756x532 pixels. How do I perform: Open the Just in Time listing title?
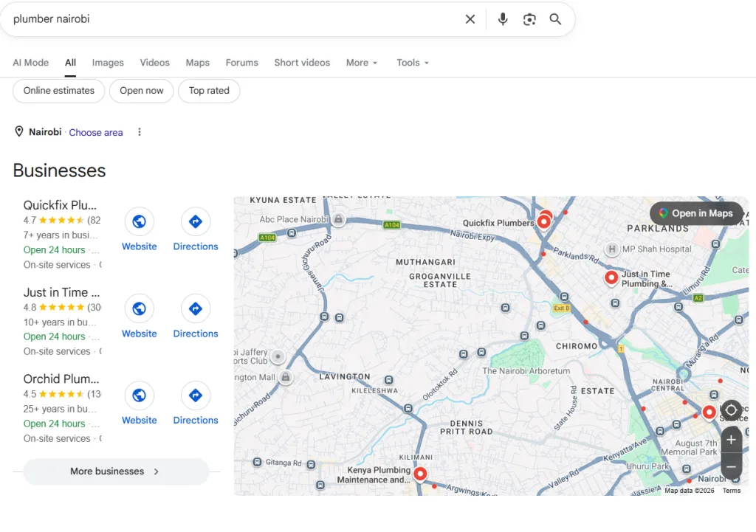62,292
